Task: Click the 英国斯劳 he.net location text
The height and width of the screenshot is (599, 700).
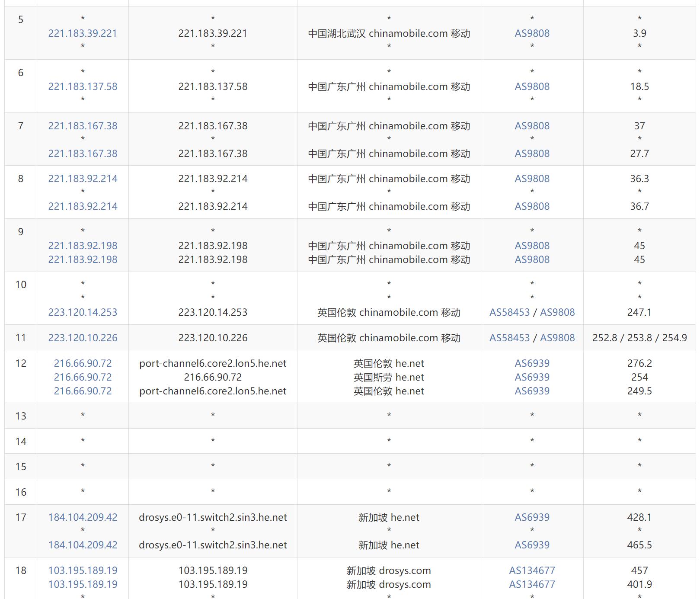Action: coord(389,377)
